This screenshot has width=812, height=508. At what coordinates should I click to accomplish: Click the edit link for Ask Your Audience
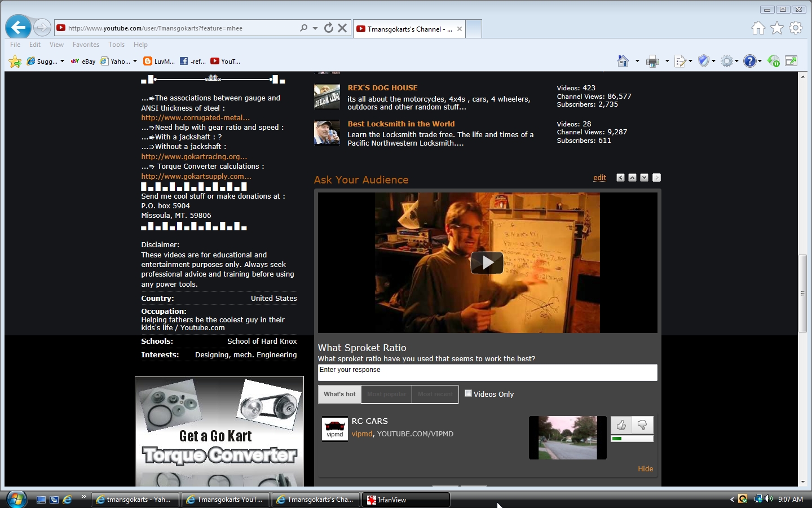599,178
